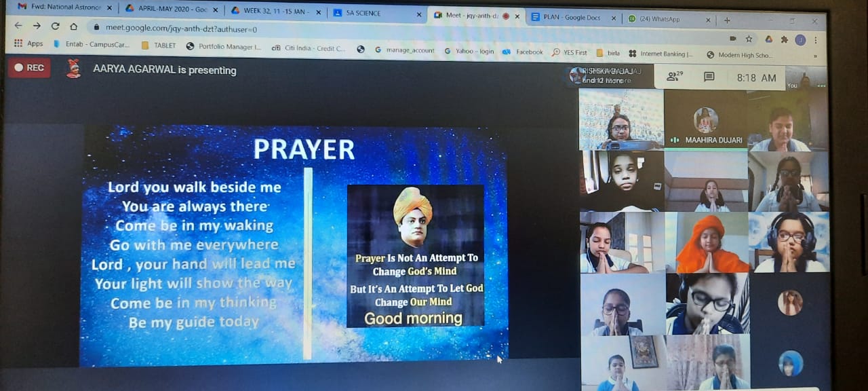
Task: Open the Chrome extensions puzzle icon
Action: (x=784, y=39)
